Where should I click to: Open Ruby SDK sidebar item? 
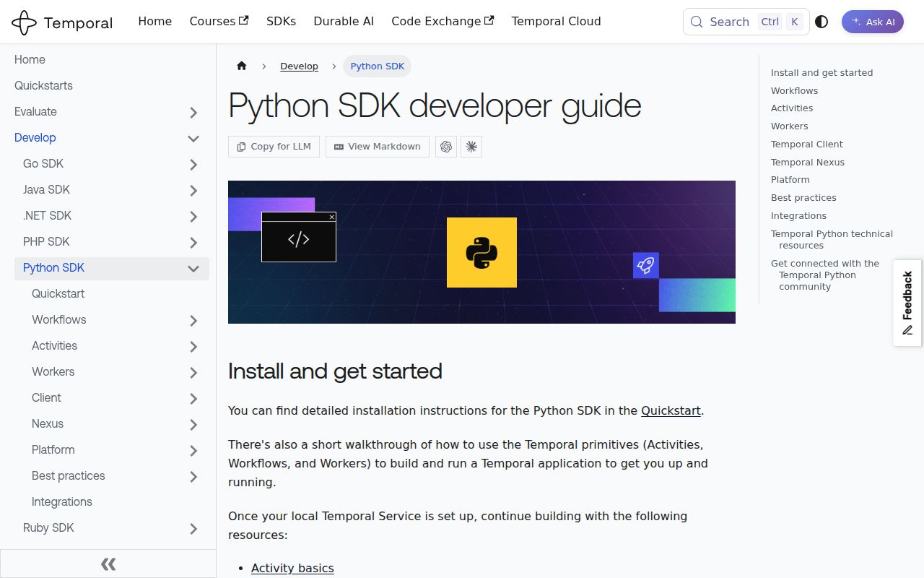[x=48, y=527]
